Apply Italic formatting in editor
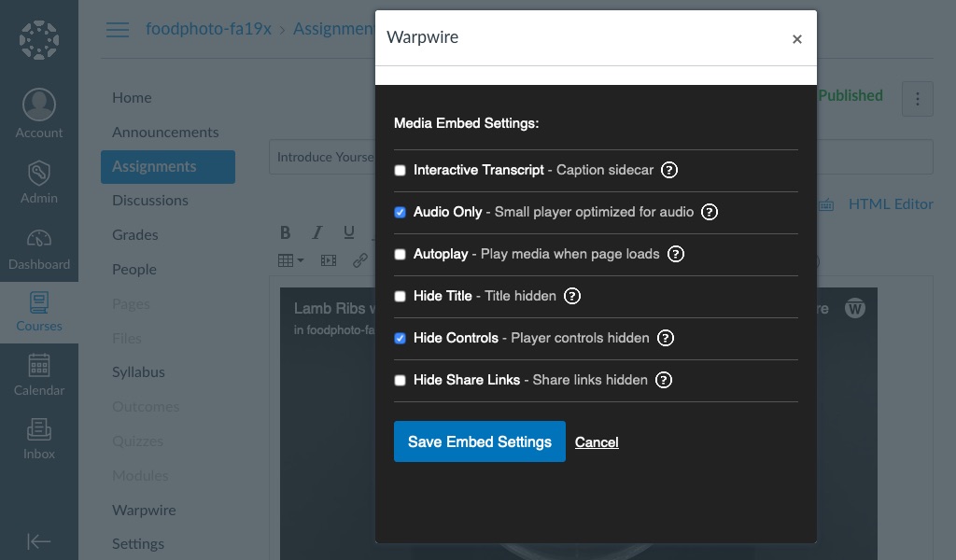Screen dimensions: 956x560 click(x=317, y=232)
